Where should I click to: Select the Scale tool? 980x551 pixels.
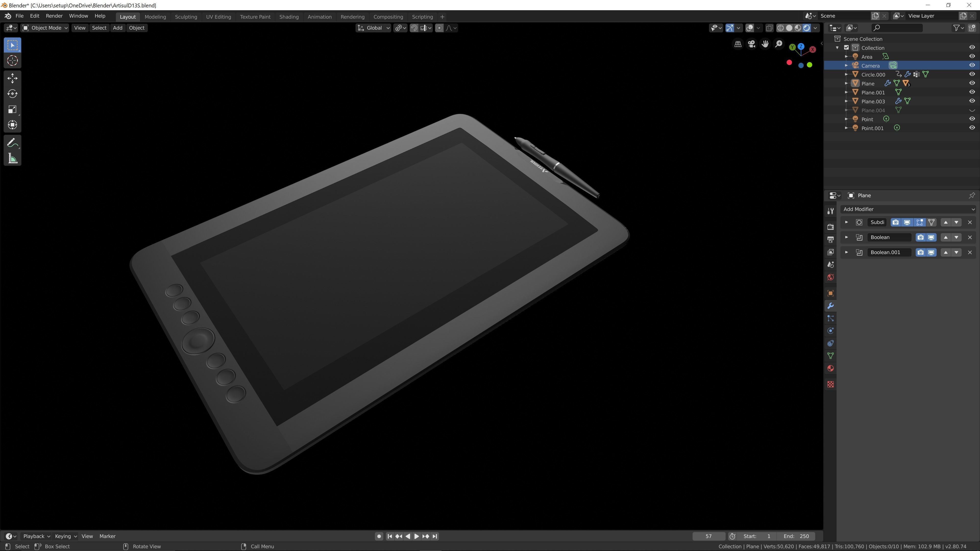coord(12,109)
